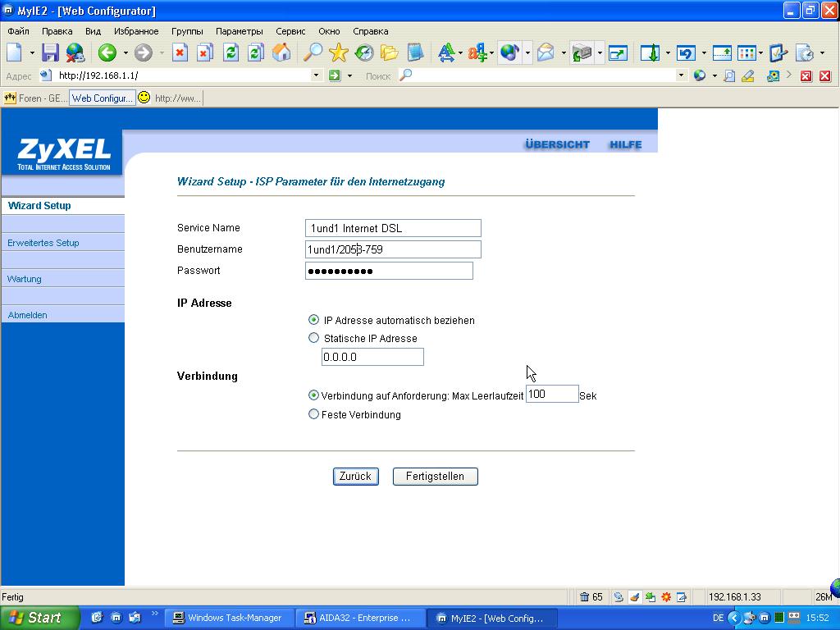Switch to AIDA32 - Enterprise in taskbar
The width and height of the screenshot is (840, 630).
click(x=360, y=618)
